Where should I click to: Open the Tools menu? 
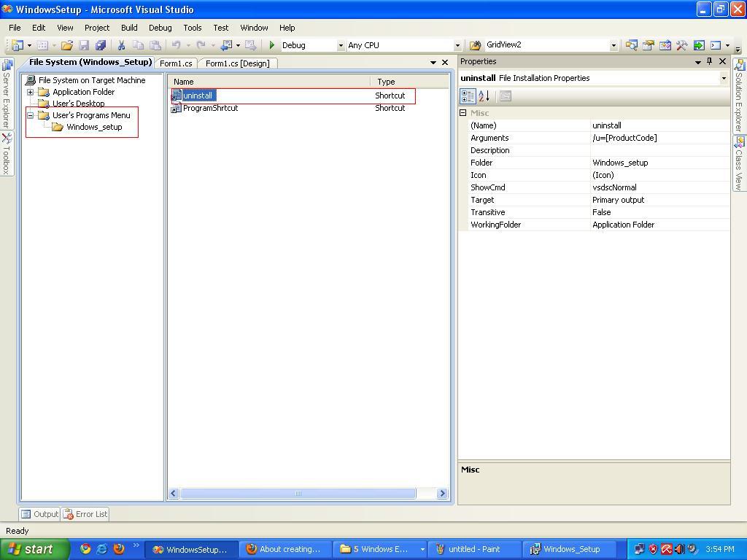193,28
